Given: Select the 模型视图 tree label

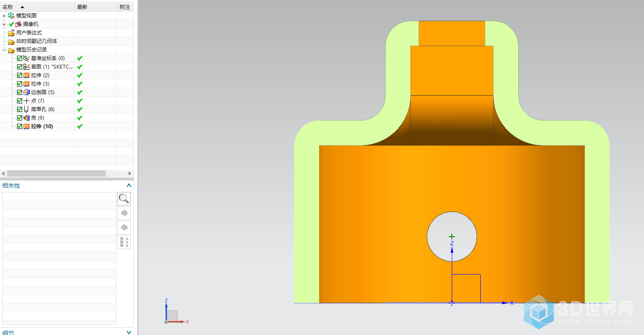Looking at the screenshot, I should (26, 16).
